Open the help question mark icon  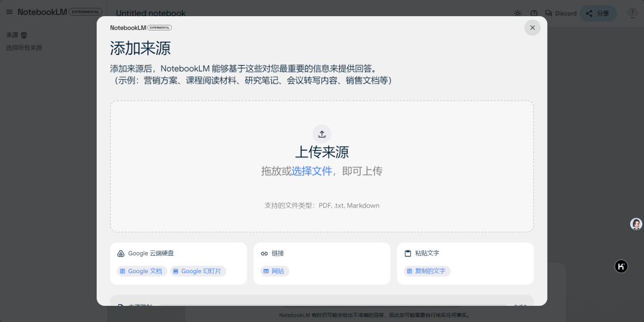point(534,13)
